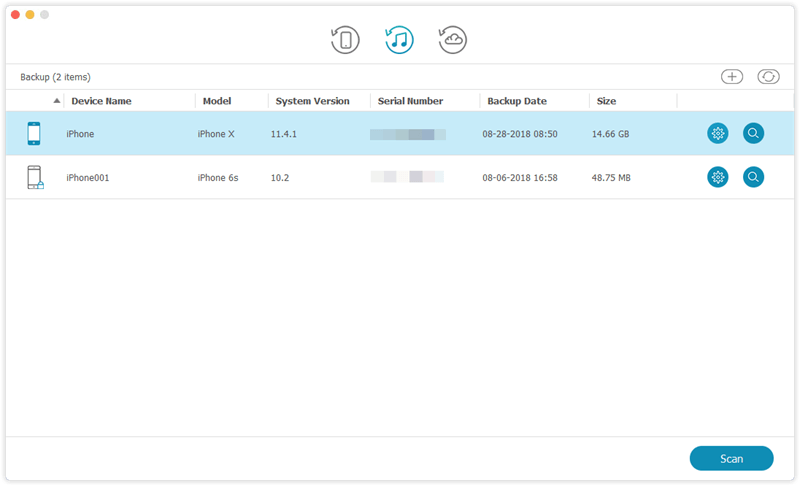Click system version "10.2"
The height and width of the screenshot is (486, 800).
point(280,177)
